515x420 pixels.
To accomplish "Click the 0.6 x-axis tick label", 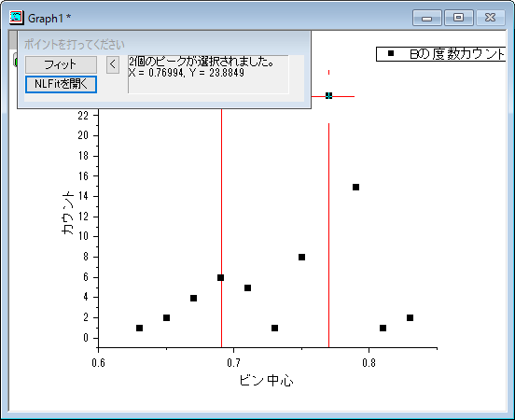I will [98, 363].
